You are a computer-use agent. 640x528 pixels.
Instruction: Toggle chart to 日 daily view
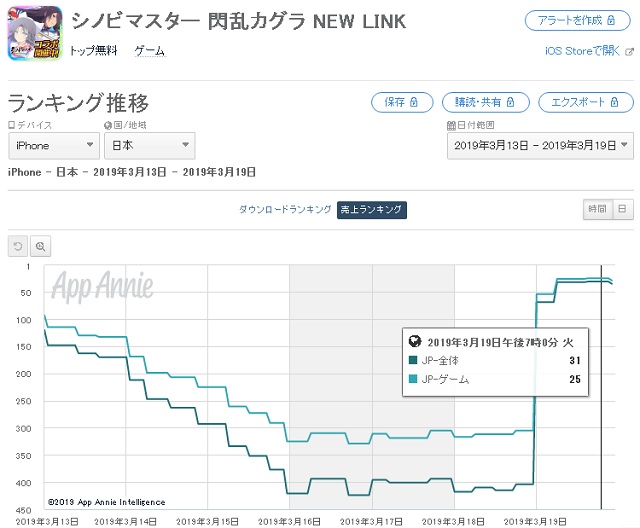click(622, 209)
